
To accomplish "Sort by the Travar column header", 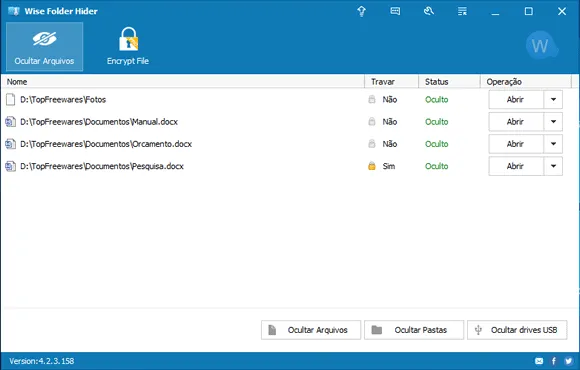I will point(391,82).
